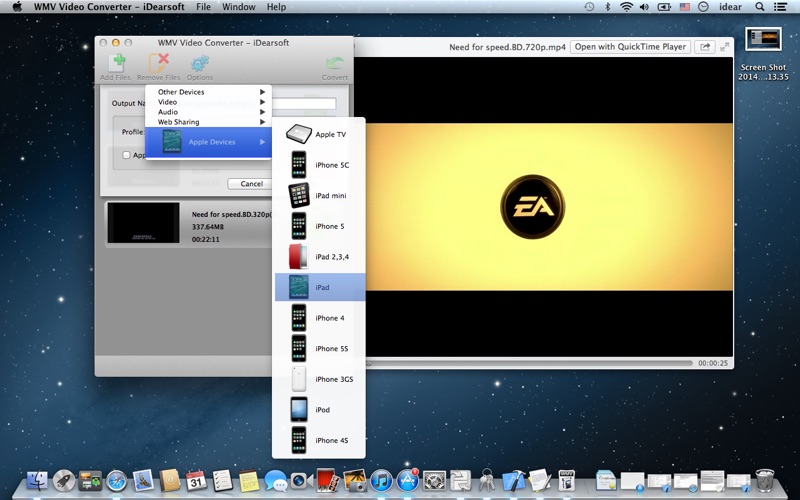This screenshot has width=800, height=500.
Task: Click the EA logo in the video preview
Action: [x=533, y=207]
